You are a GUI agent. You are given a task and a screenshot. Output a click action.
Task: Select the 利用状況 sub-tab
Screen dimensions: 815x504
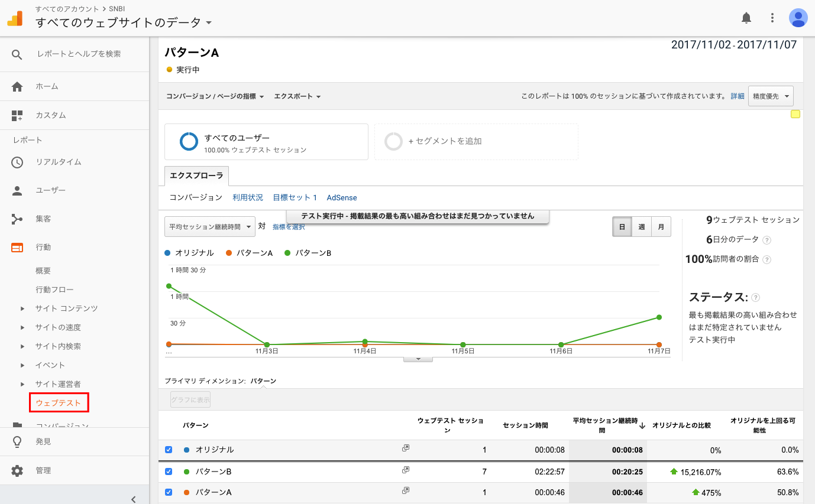point(248,198)
